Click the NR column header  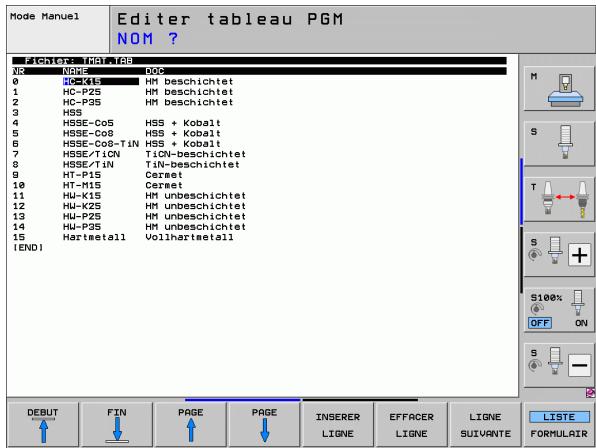[18, 71]
